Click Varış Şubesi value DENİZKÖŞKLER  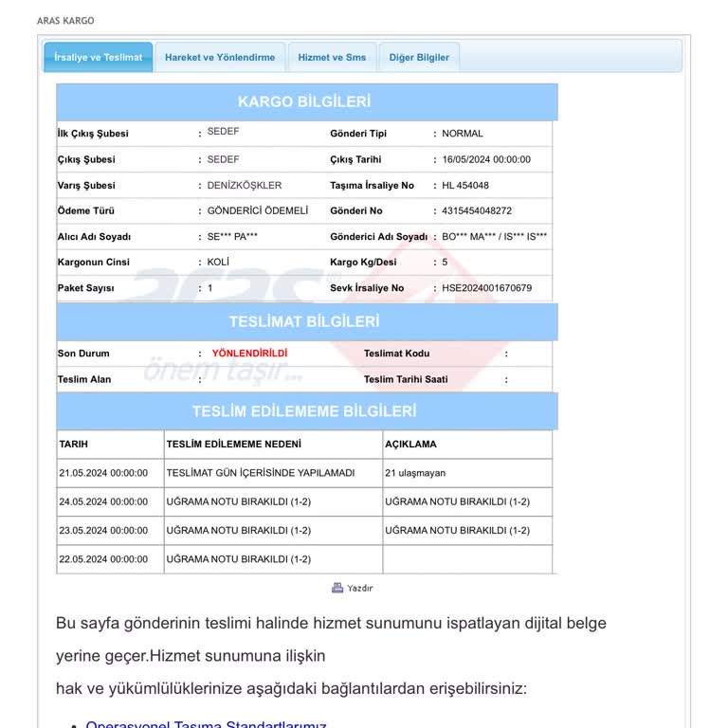[245, 185]
